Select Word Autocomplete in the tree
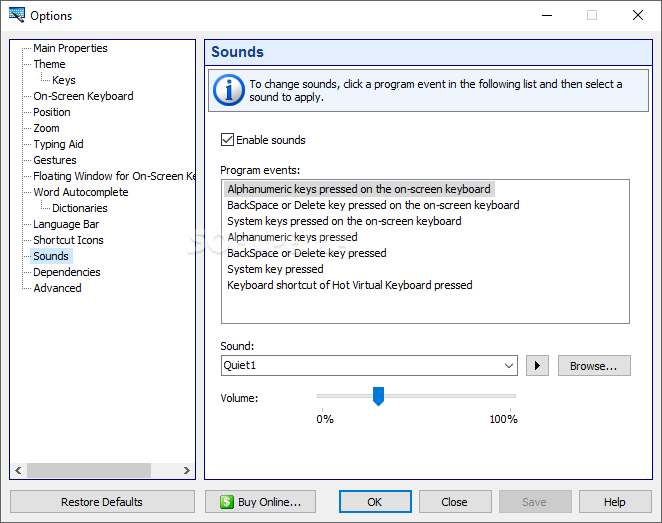Viewport: 662px width, 523px height. point(81,192)
